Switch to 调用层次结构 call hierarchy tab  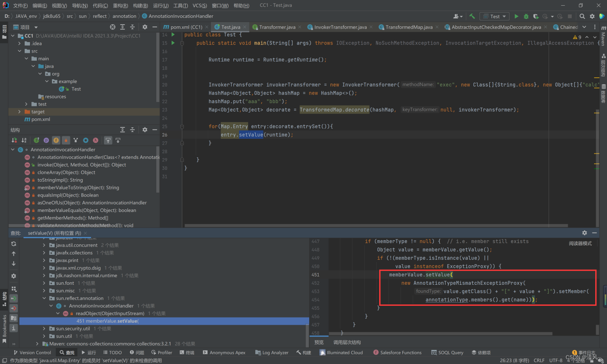click(347, 343)
